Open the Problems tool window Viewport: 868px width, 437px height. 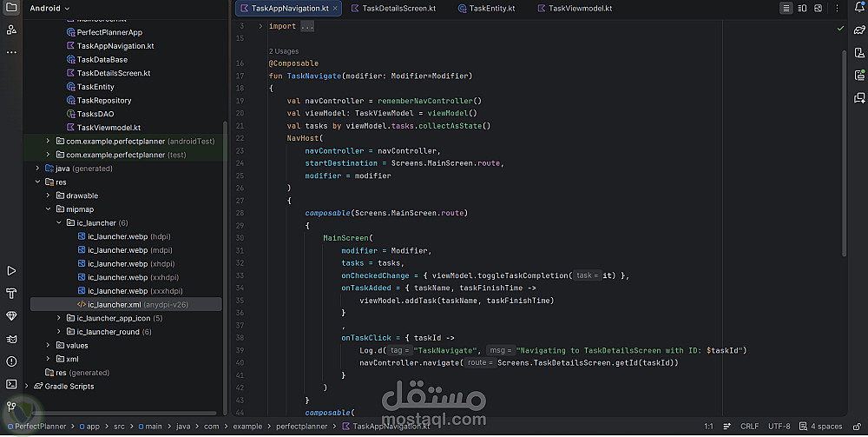point(11,361)
